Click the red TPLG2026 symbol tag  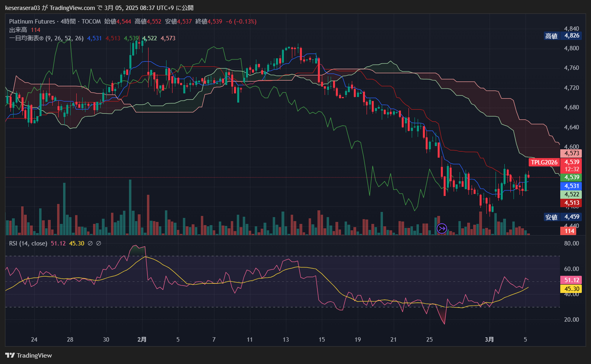[x=544, y=162]
